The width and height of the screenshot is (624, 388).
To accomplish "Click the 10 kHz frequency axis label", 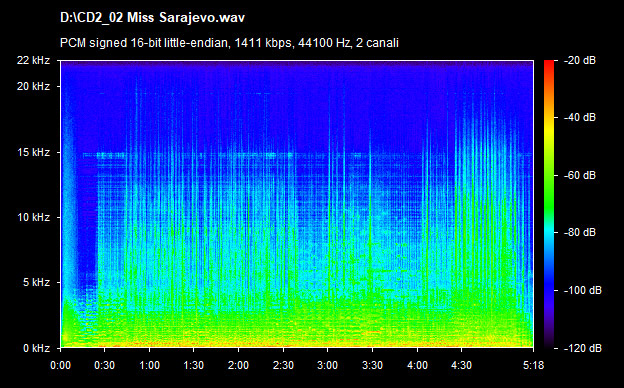I will tap(33, 217).
